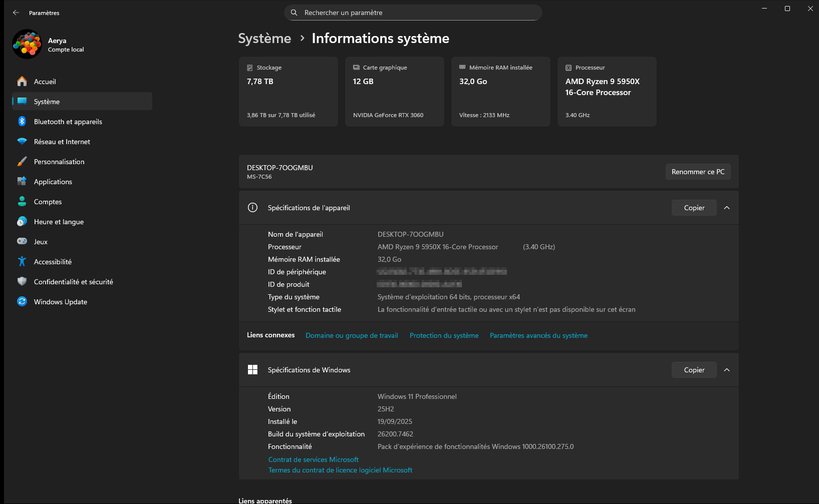The height and width of the screenshot is (504, 819).
Task: Open Bluetooth et appareils via its icon
Action: tap(22, 122)
